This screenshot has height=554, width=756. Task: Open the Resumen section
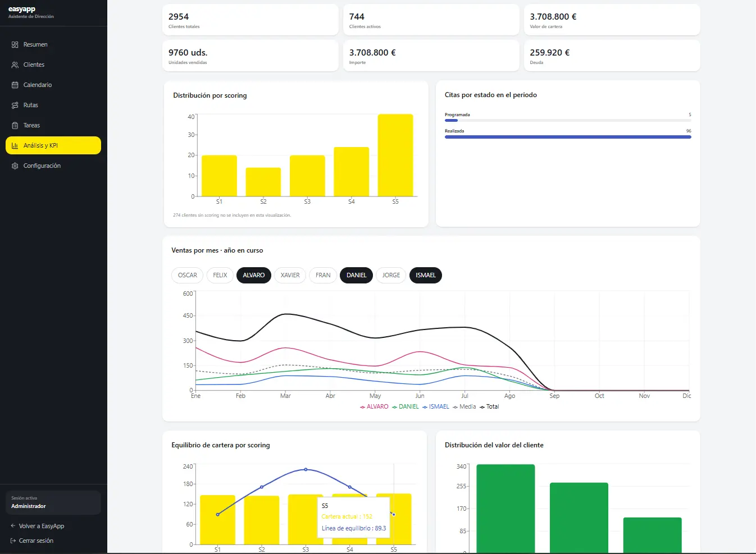pos(53,44)
